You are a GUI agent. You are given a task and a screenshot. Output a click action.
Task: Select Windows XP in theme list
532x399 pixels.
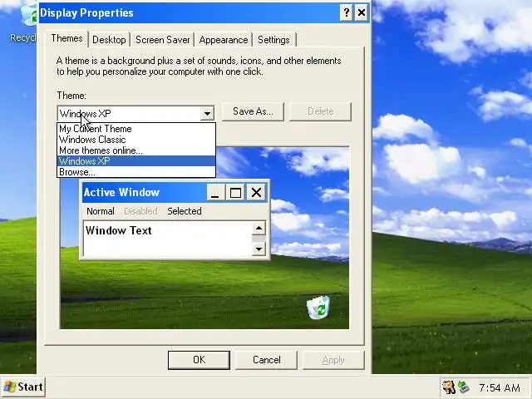[136, 161]
